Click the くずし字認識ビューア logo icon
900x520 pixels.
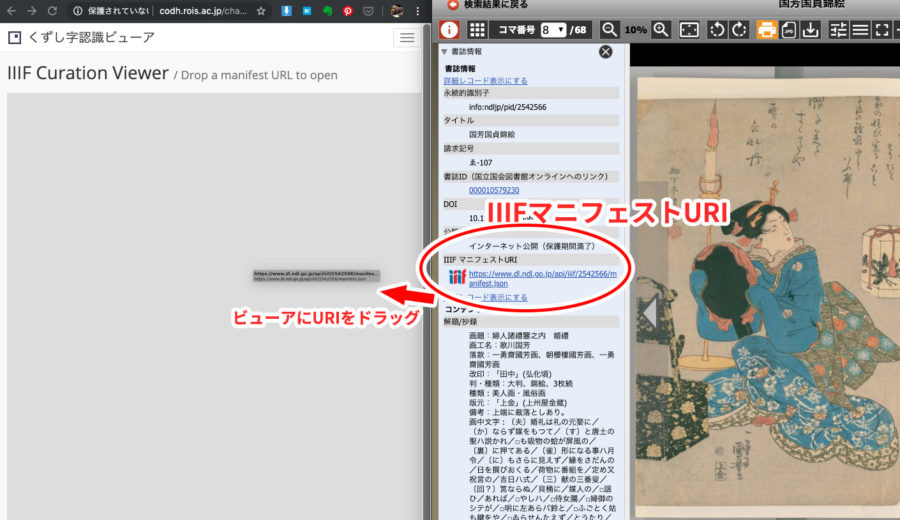pos(14,37)
